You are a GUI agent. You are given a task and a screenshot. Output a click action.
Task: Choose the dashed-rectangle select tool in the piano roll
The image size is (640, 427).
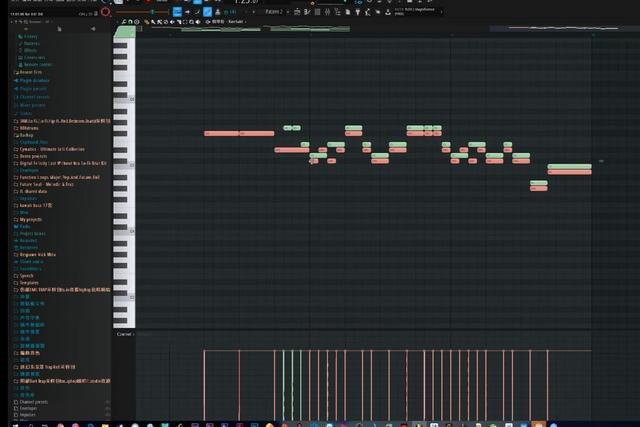point(185,22)
